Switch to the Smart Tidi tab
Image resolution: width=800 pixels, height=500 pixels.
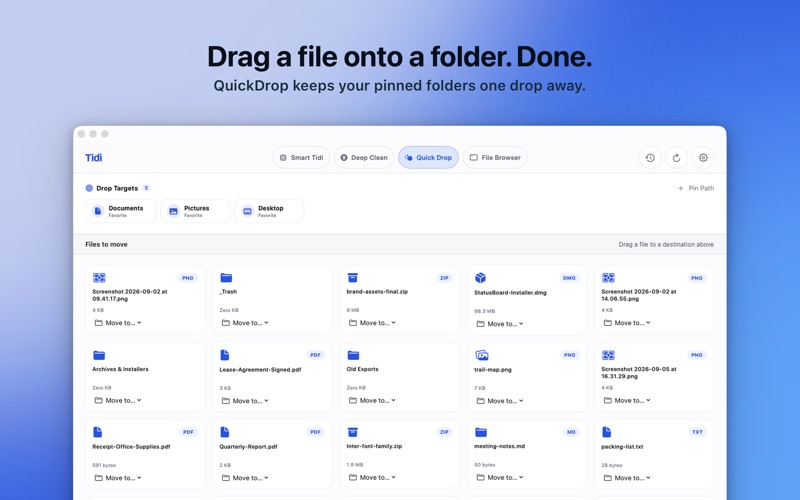302,158
